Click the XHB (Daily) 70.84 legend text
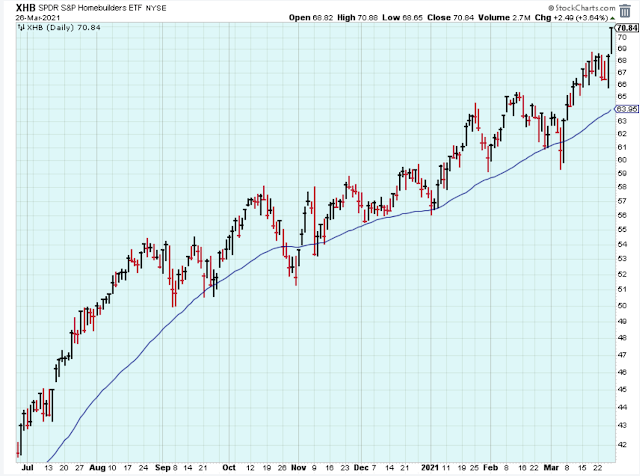Viewport: 640px width, 476px height. pyautogui.click(x=64, y=27)
